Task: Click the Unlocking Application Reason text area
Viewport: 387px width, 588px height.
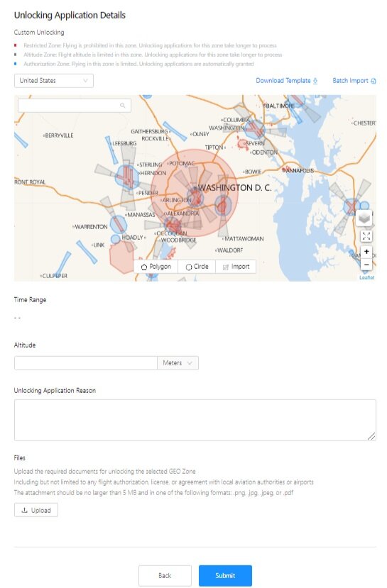Action: point(195,420)
